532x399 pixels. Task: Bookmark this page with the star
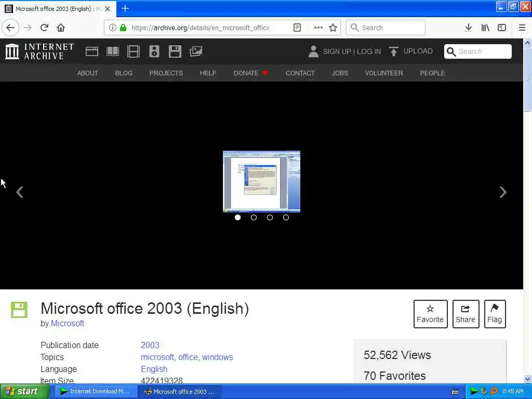pos(333,28)
